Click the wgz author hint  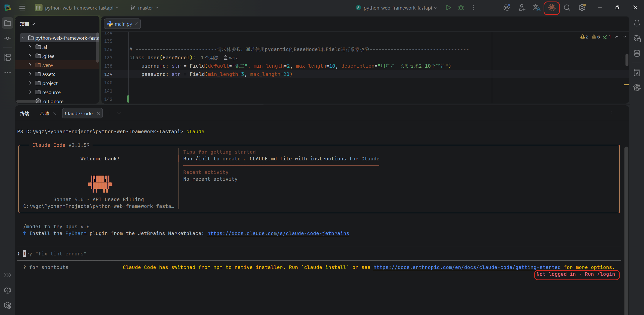point(231,58)
